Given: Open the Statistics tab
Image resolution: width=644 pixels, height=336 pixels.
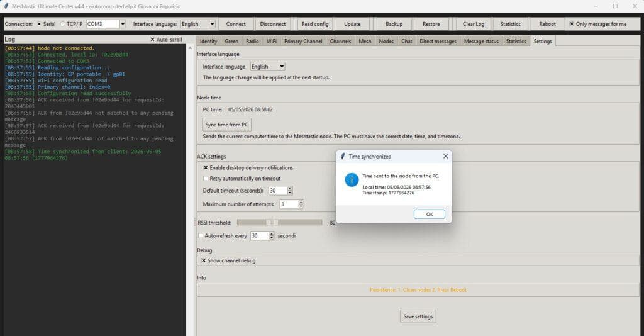Looking at the screenshot, I should pyautogui.click(x=516, y=41).
